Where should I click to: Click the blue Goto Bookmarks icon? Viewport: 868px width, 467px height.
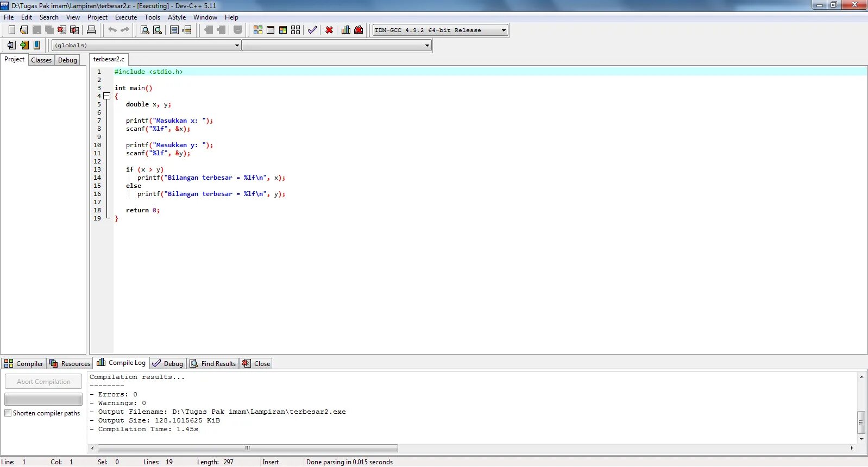click(36, 45)
